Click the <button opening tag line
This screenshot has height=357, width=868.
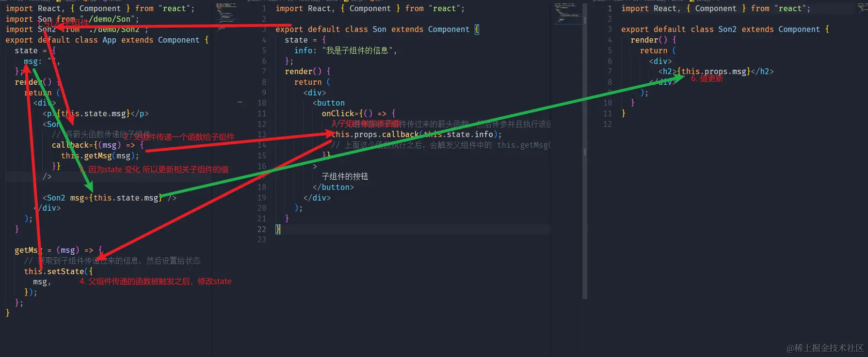coord(329,103)
